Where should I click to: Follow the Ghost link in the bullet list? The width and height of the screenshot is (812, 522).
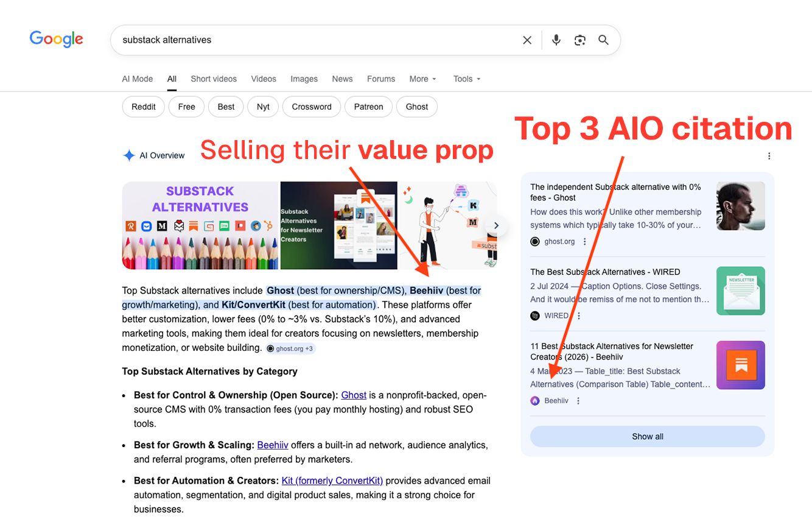pos(354,395)
